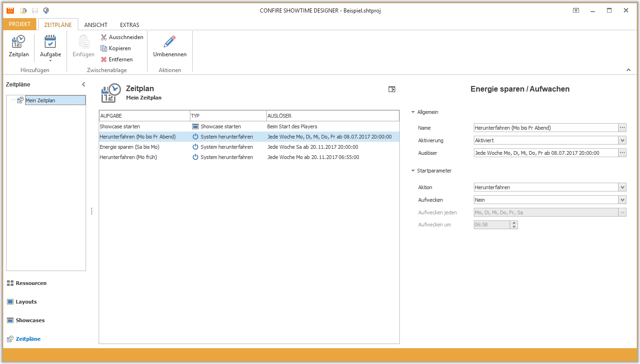The width and height of the screenshot is (640, 364).
Task: Switch to the ZEITPLÄNE ribbon tab
Action: point(58,25)
